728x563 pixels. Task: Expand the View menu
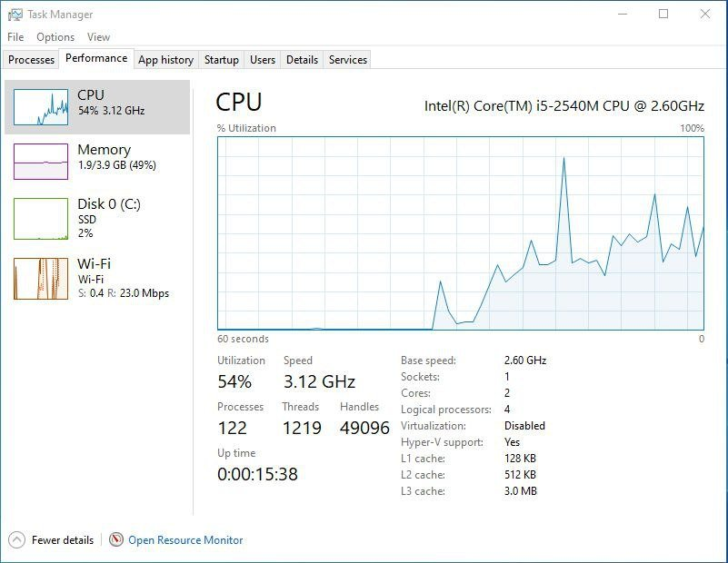click(x=98, y=37)
